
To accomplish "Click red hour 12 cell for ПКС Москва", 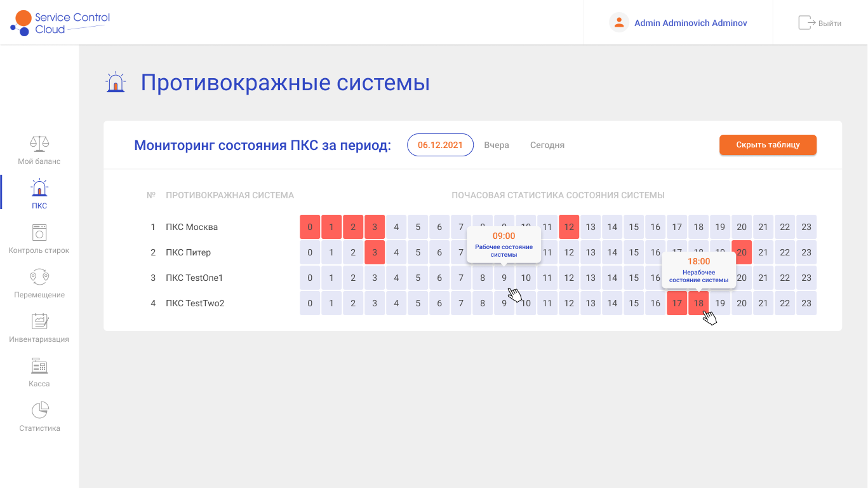I will (x=569, y=227).
